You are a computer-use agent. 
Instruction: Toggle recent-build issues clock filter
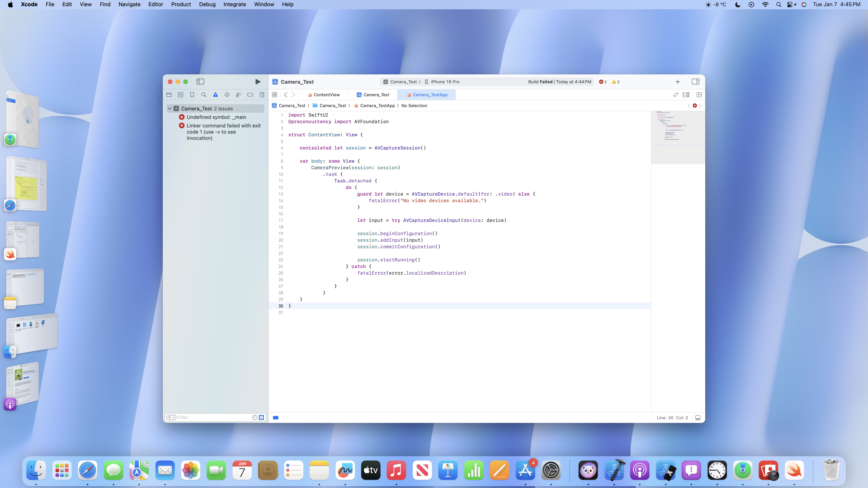[255, 417]
